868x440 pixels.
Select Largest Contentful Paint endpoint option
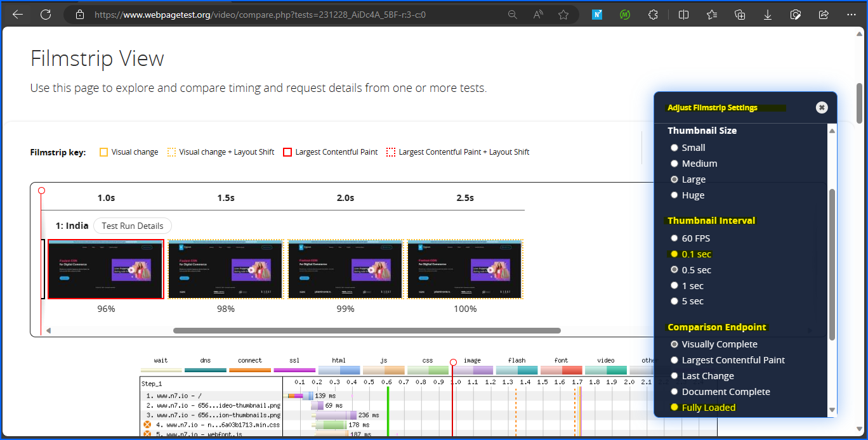[674, 360]
